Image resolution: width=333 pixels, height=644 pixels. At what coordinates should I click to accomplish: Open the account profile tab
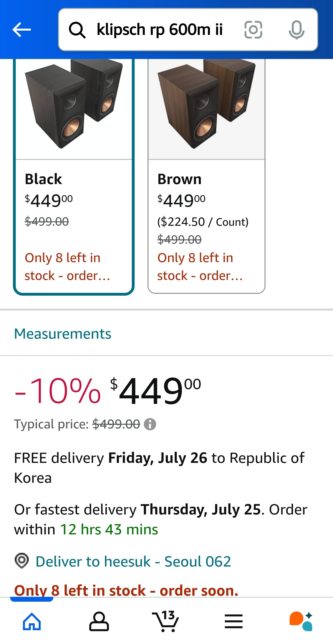tap(99, 622)
